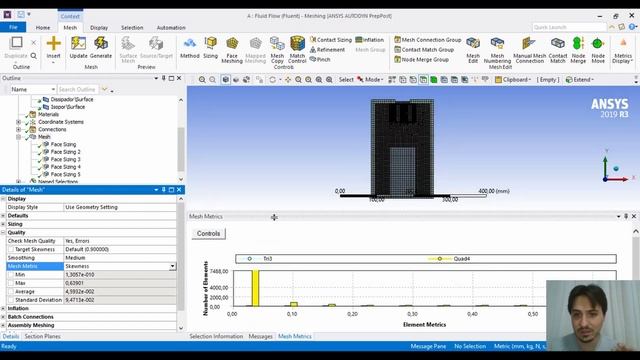Switch to the Automation ribbon tab
This screenshot has height=360, width=640.
coord(171,28)
